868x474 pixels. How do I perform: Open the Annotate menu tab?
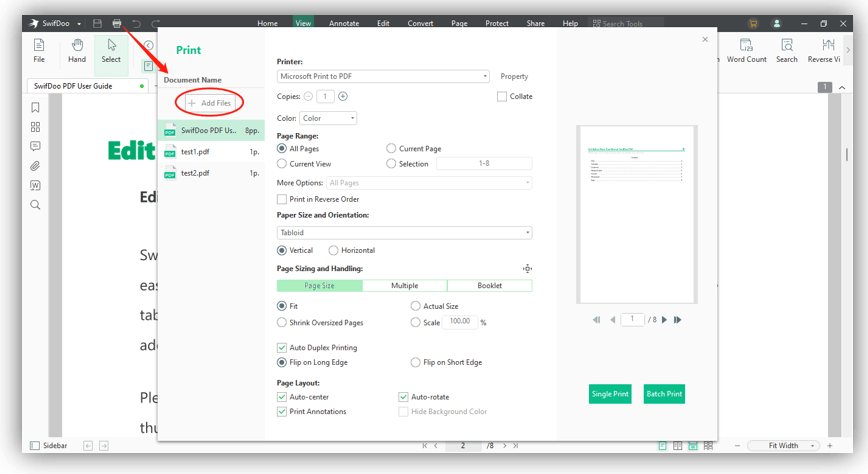pyautogui.click(x=344, y=23)
